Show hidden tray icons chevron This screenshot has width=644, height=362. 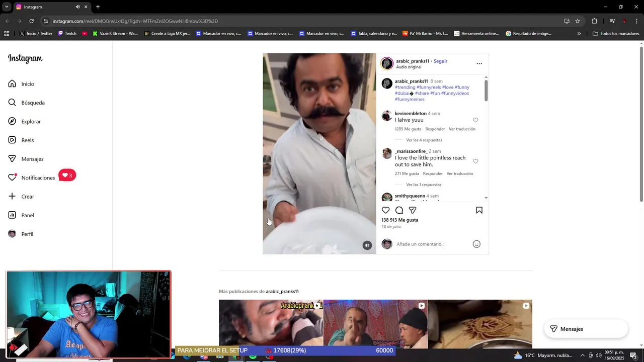[x=583, y=355]
